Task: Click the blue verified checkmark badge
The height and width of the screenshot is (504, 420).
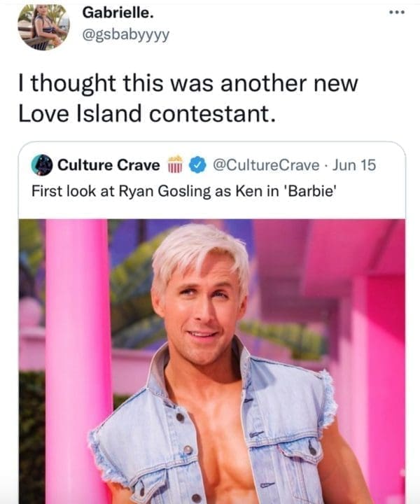Action: (197, 165)
